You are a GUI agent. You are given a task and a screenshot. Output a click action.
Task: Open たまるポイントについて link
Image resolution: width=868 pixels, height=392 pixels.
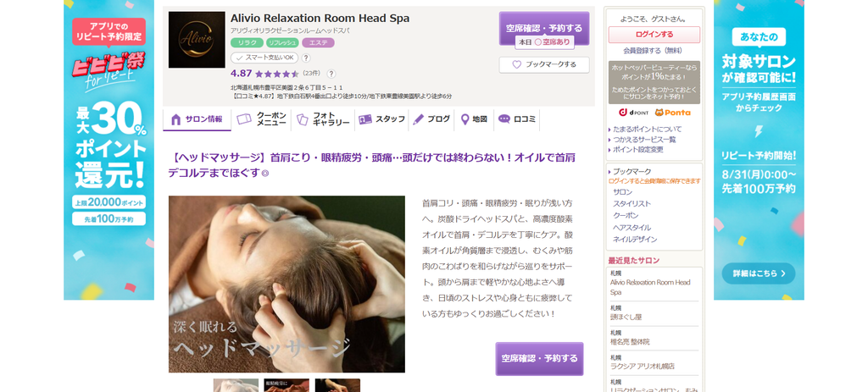coord(647,129)
